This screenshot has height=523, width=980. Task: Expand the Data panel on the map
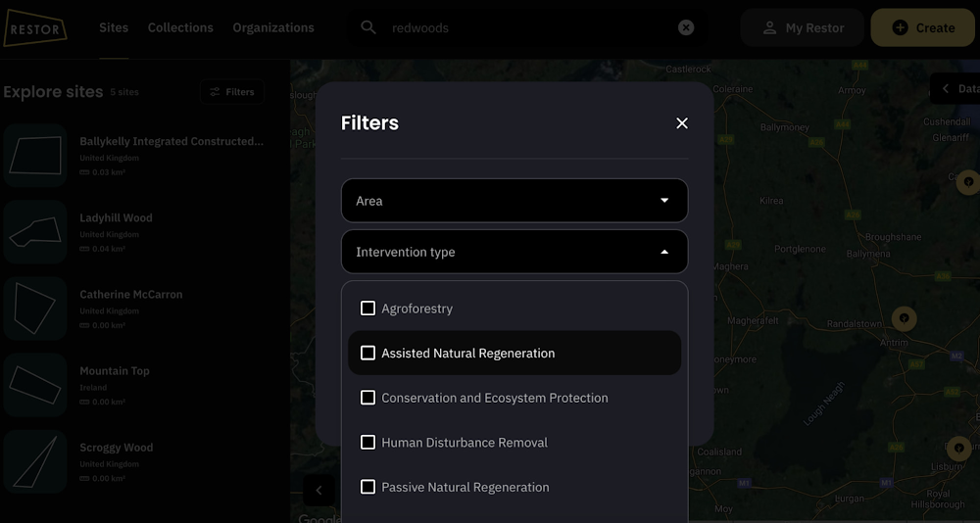click(955, 88)
